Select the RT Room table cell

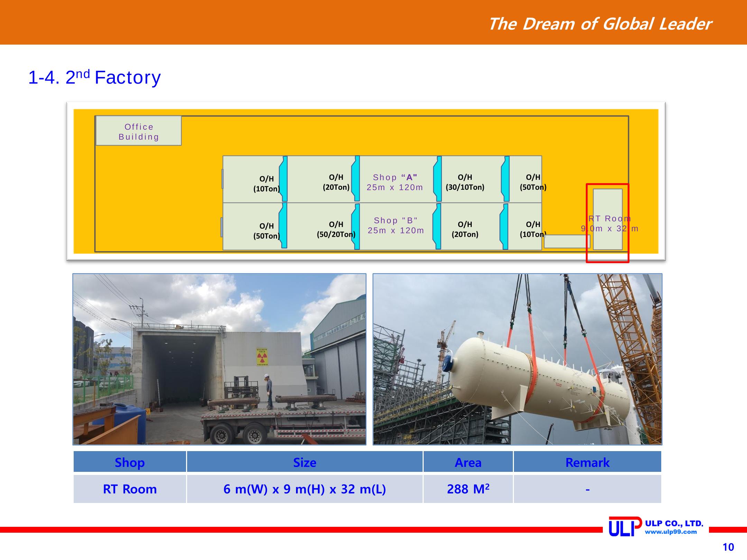(x=130, y=489)
